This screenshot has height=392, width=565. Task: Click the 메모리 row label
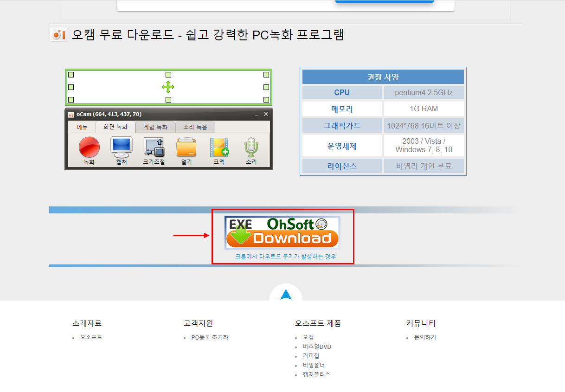point(342,109)
